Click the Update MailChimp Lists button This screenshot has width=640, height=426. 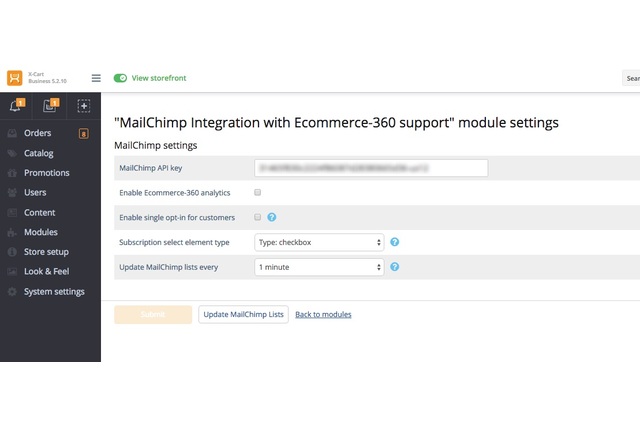243,315
